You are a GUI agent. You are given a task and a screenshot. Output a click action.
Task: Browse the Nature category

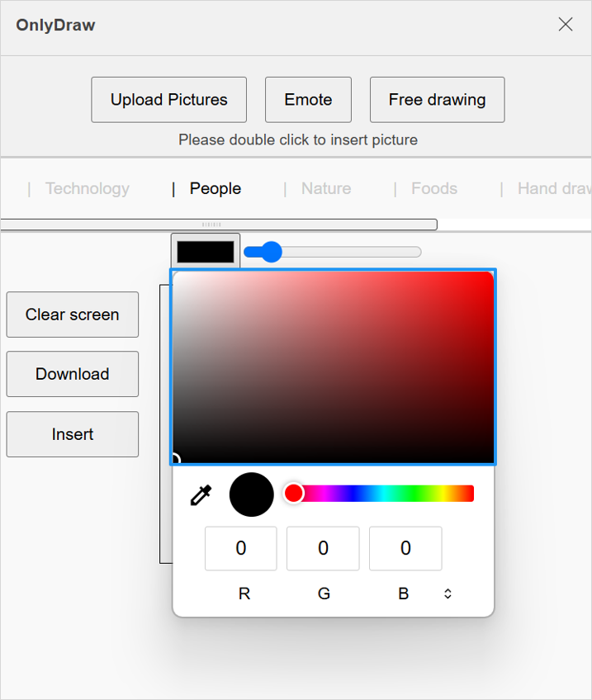coord(325,188)
